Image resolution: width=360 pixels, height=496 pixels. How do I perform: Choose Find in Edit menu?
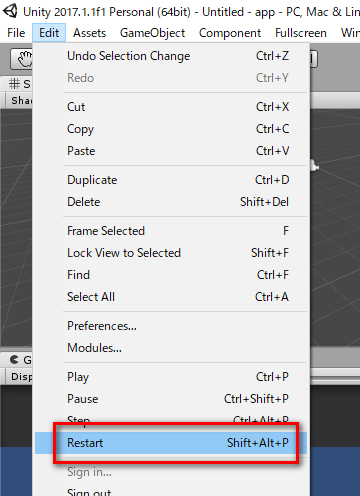coord(171,275)
